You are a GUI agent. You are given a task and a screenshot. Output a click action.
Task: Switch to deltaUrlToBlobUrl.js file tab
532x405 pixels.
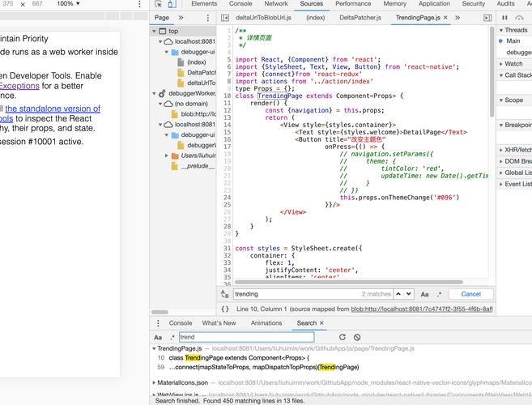pyautogui.click(x=263, y=18)
